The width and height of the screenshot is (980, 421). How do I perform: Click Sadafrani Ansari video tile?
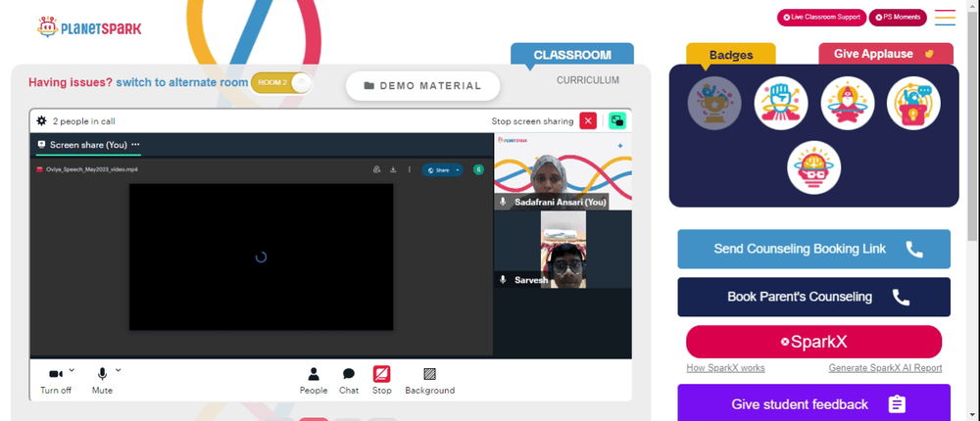click(x=563, y=171)
